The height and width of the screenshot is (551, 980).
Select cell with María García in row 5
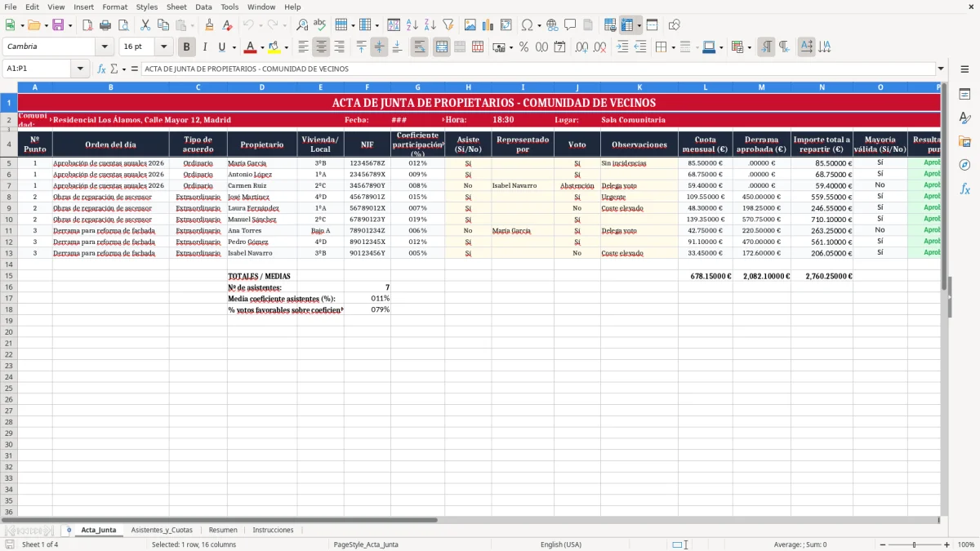point(261,163)
